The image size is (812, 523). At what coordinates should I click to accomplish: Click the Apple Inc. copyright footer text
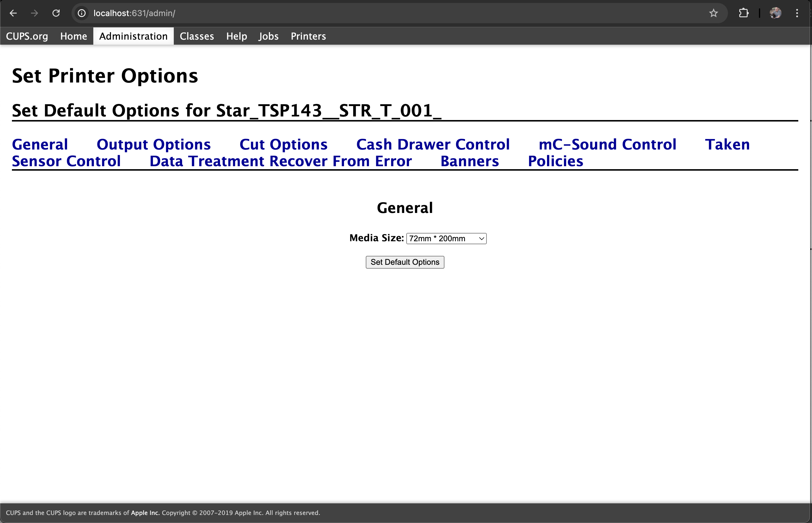pos(163,513)
